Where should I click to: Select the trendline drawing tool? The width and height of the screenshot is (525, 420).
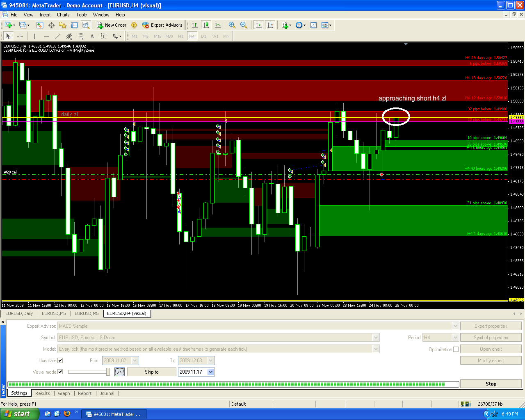click(57, 36)
